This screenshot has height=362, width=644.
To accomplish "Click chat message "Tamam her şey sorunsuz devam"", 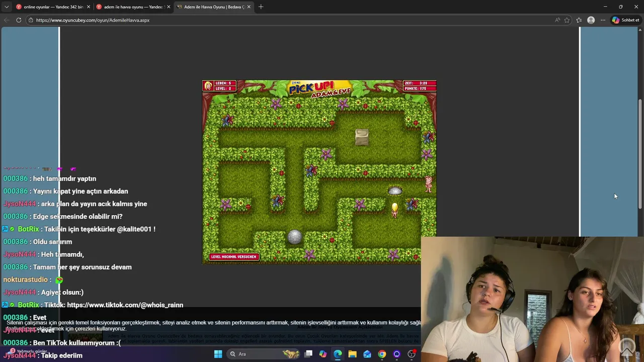I will coord(83,267).
